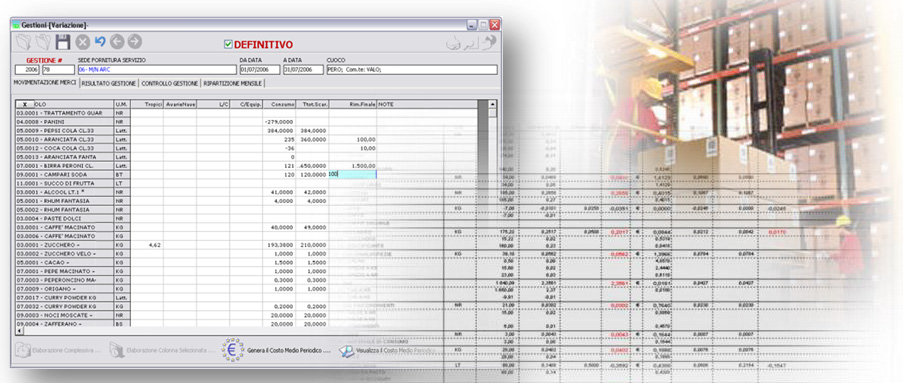Switch to CONTROLLO GESTIONE tab

click(170, 84)
